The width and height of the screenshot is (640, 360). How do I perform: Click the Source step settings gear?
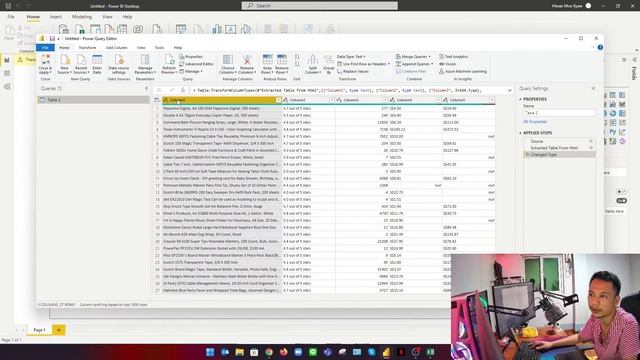[591, 141]
